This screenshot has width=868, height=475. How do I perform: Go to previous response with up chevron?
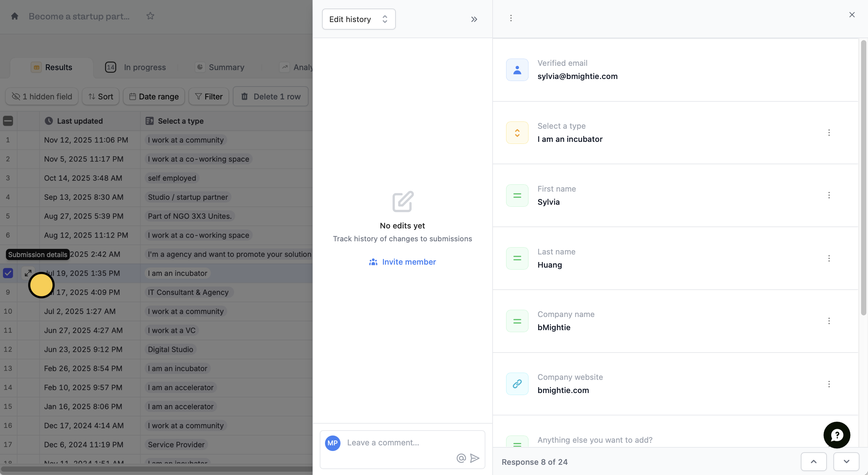813,462
